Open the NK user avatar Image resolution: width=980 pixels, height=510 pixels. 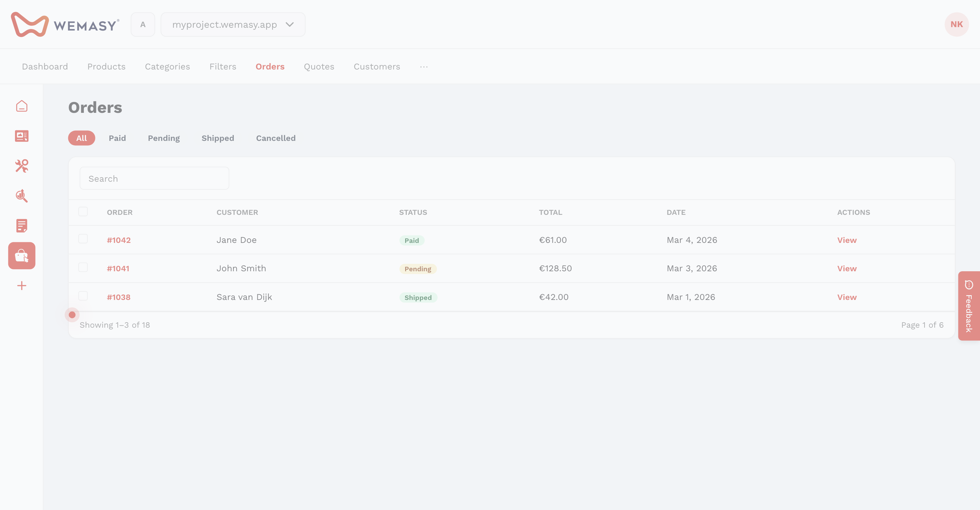956,24
